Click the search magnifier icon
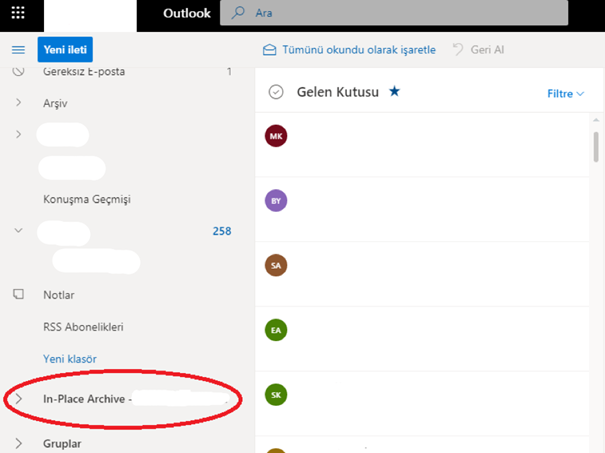 point(238,13)
